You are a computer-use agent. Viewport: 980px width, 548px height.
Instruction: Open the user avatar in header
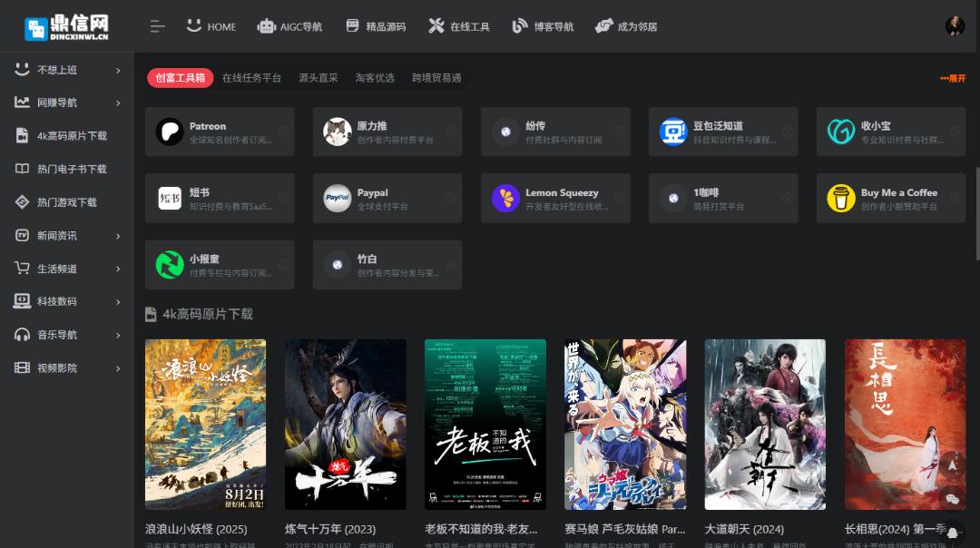955,26
